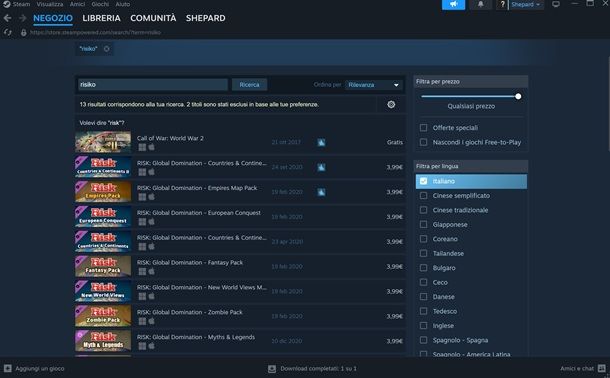
Task: Click the Steam logo icon in menu bar
Action: tap(6, 4)
